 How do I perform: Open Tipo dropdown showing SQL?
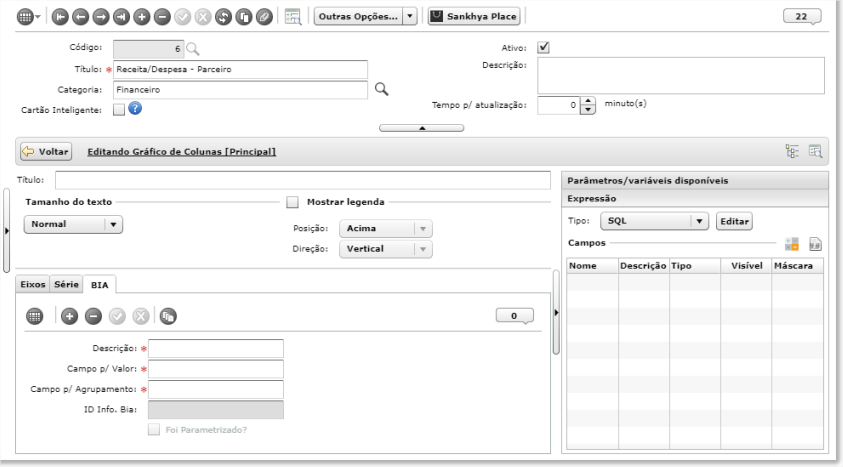[x=654, y=221]
